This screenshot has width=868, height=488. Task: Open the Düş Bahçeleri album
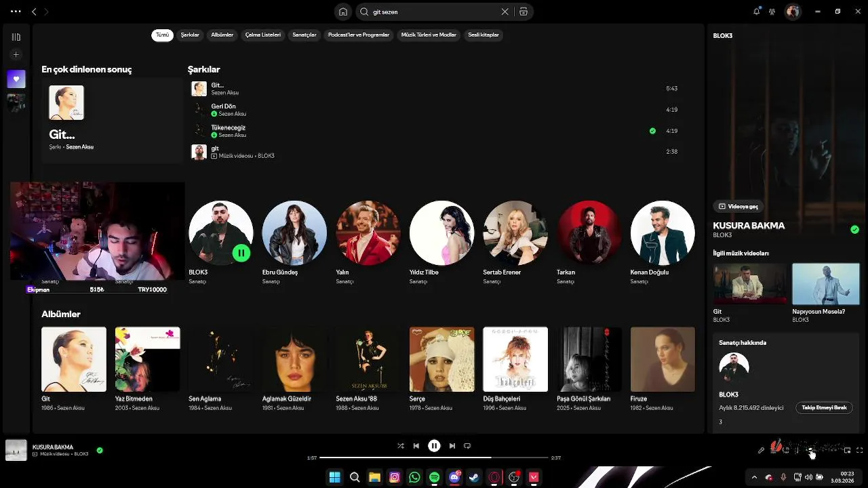click(515, 369)
